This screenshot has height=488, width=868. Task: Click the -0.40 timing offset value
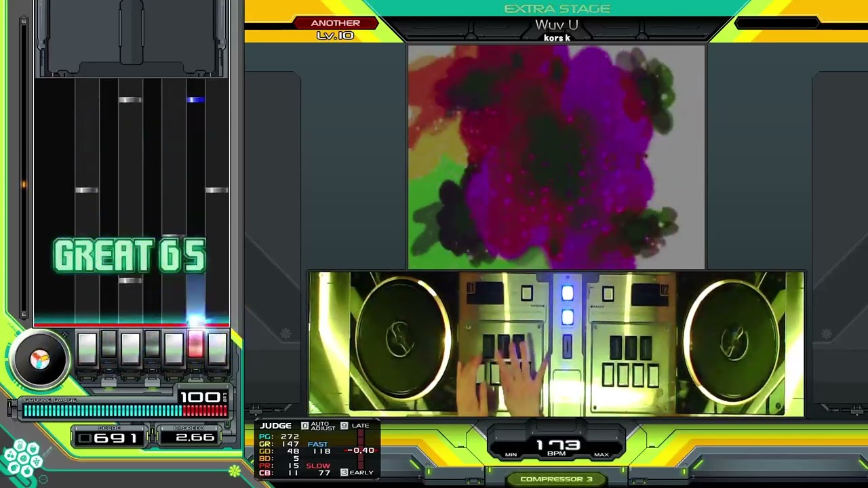coord(361,451)
